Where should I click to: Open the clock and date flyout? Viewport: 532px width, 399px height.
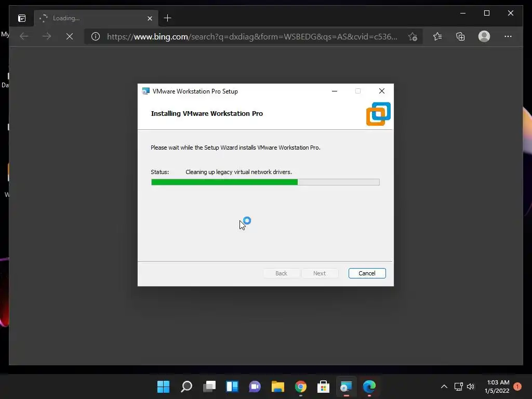tap(497, 387)
